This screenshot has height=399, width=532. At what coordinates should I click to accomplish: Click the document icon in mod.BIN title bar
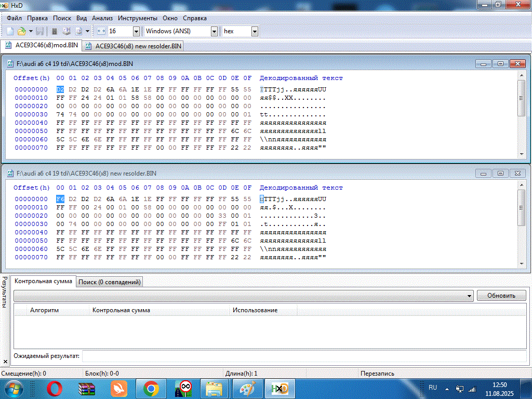point(10,64)
